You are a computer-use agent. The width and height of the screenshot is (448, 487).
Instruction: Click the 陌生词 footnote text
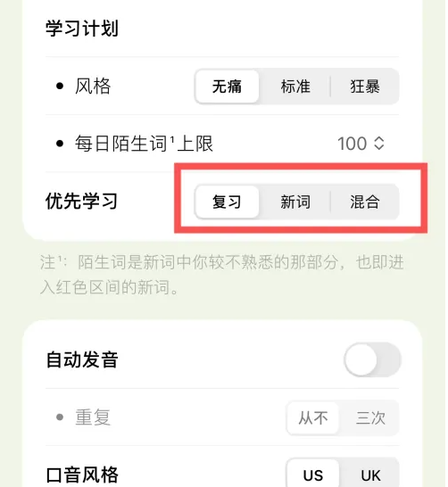[x=222, y=275]
